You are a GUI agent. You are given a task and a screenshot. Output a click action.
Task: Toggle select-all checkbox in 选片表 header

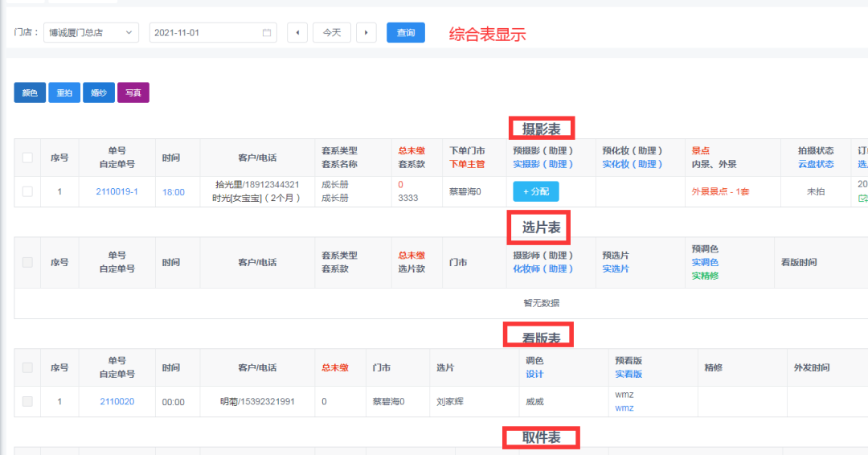pos(27,262)
